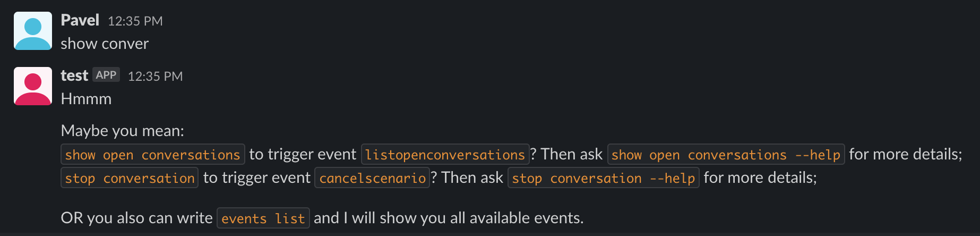Click the 'cancelscenario' event code
Image resolution: width=980 pixels, height=236 pixels.
372,178
